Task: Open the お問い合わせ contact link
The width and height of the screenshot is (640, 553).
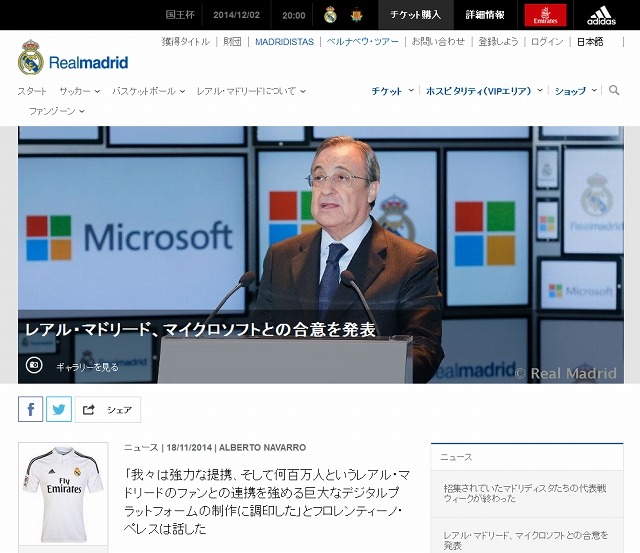Action: pyautogui.click(x=438, y=42)
